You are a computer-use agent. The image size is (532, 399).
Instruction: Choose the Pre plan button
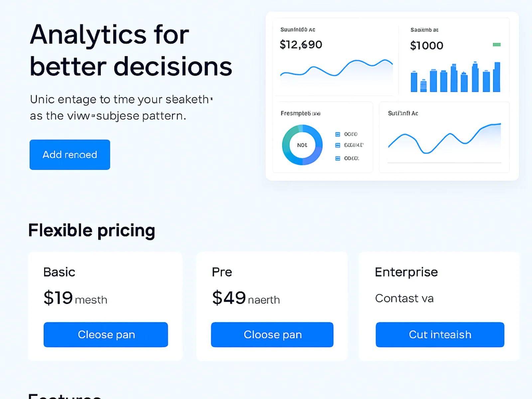(x=272, y=334)
